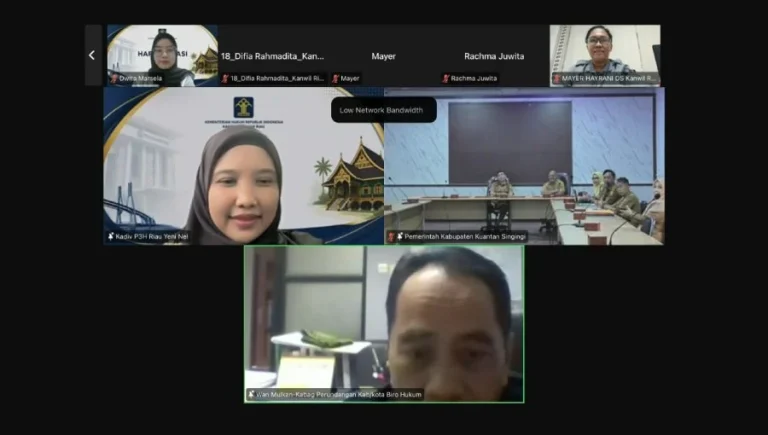Click muted mic icon on MAYER HAYRANI tile

(x=557, y=78)
